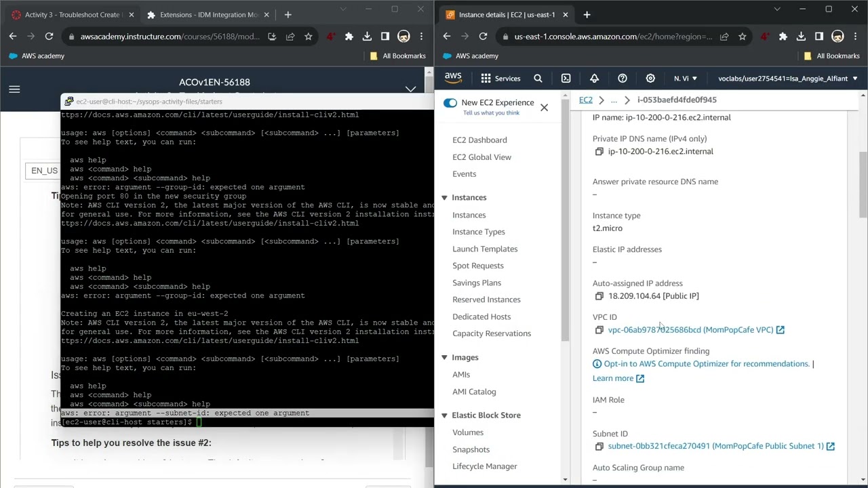Open the Volumes page
The width and height of the screenshot is (868, 488).
(468, 432)
